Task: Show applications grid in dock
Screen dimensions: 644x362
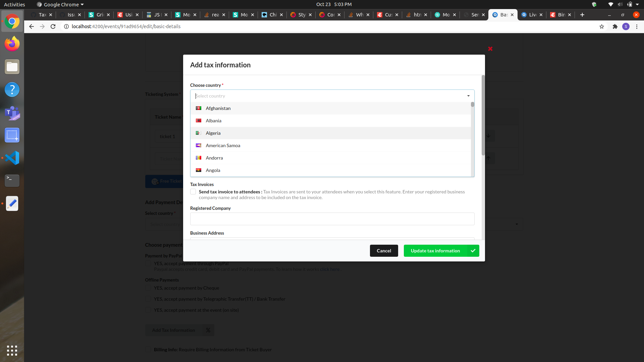Action: pos(12,350)
